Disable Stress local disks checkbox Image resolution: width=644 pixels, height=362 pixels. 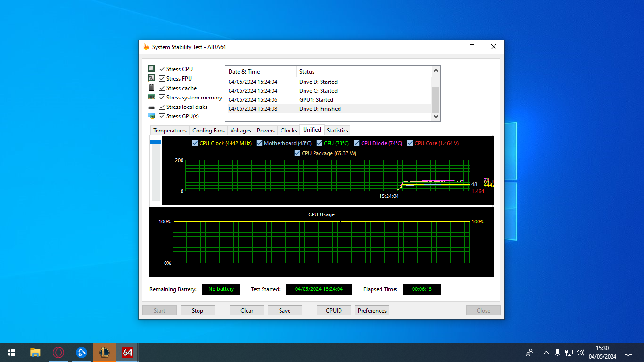pyautogui.click(x=162, y=107)
